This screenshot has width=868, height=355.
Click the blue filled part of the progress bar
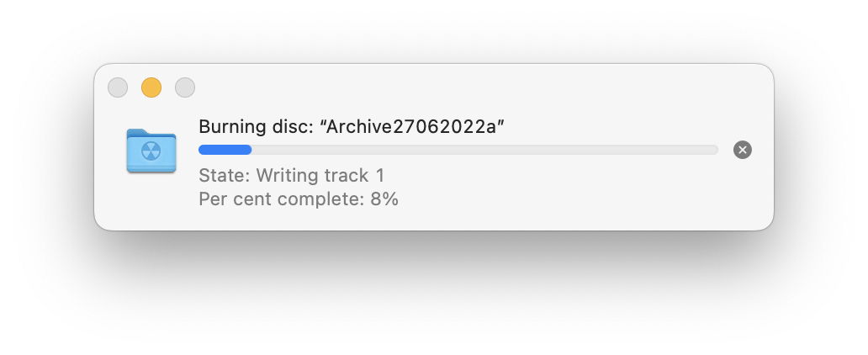(225, 150)
